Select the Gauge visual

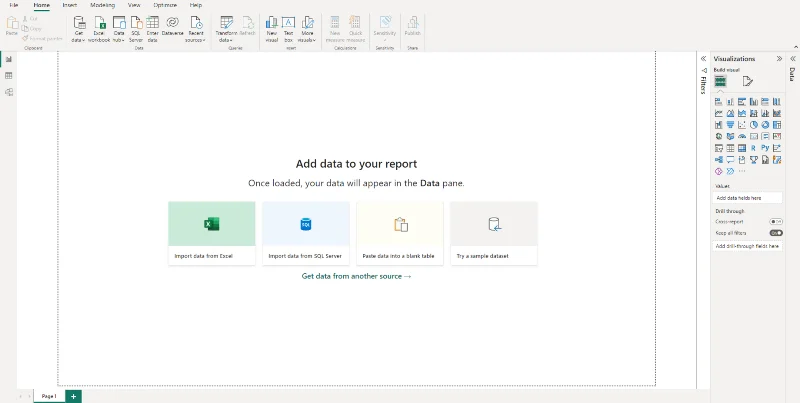pos(742,136)
